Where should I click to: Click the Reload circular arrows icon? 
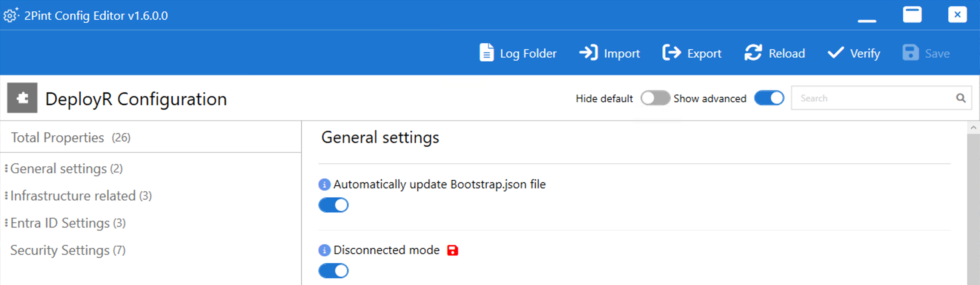click(753, 53)
